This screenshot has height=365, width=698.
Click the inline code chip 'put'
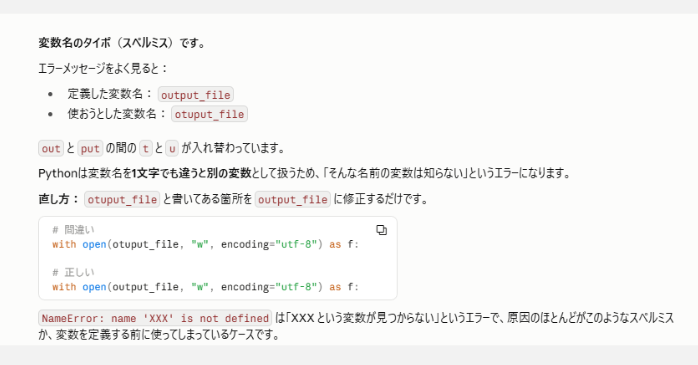click(90, 148)
